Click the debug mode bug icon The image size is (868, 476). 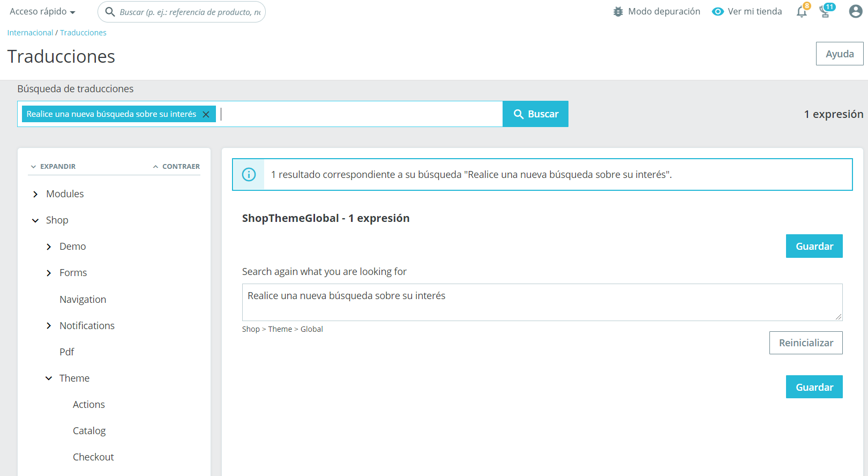[x=618, y=11]
